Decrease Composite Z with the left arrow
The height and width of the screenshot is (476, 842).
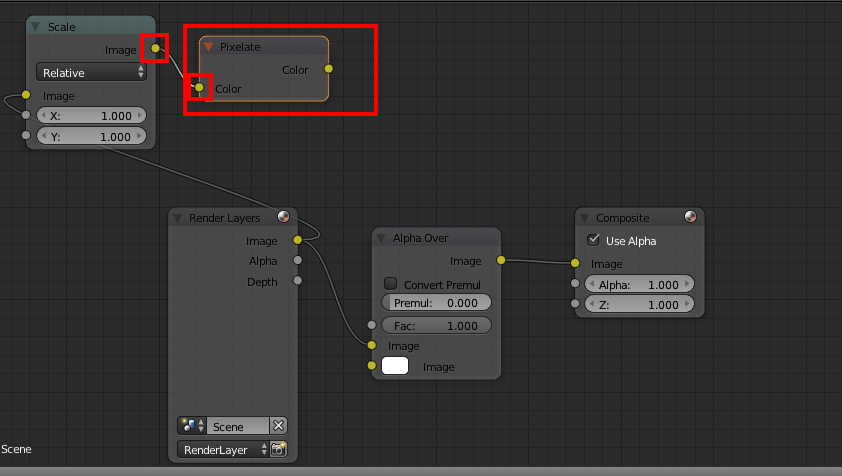(x=592, y=305)
